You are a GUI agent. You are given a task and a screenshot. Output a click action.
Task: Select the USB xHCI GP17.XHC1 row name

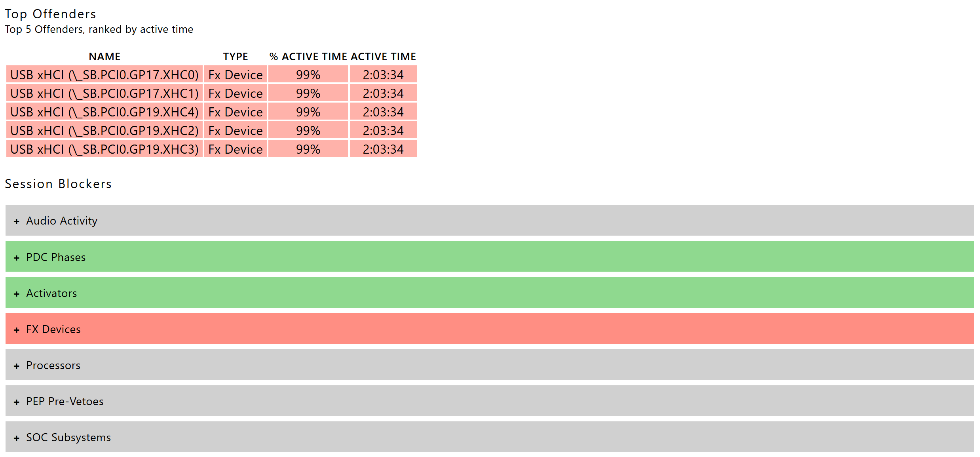coord(104,93)
